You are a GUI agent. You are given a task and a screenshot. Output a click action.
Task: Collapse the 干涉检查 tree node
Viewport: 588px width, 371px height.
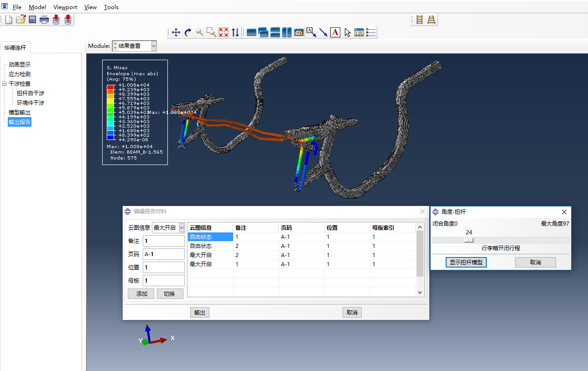point(4,84)
